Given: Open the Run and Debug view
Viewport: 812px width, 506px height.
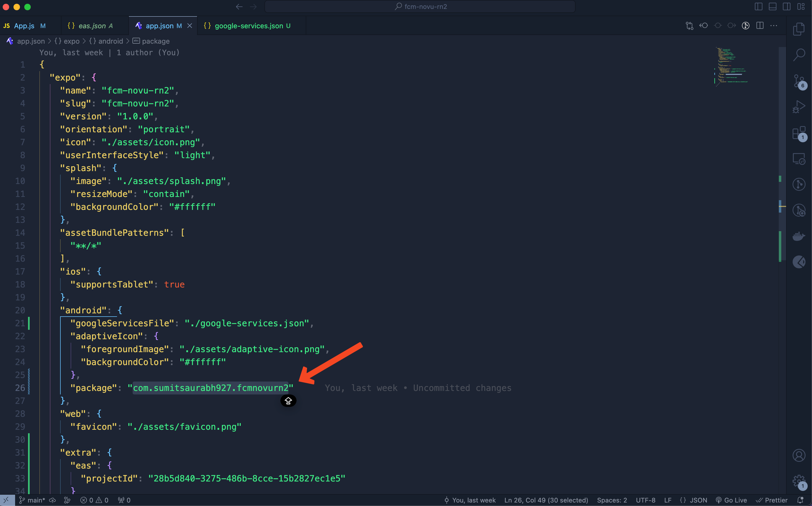Looking at the screenshot, I should coord(799,107).
